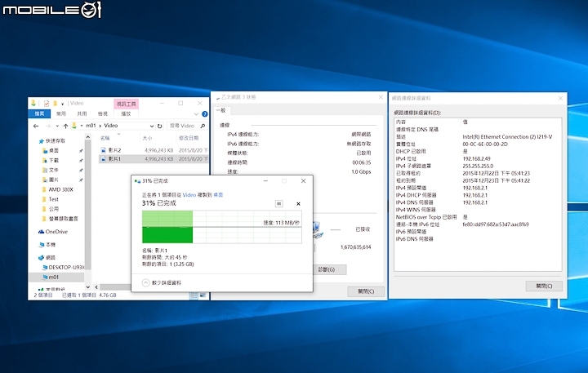Open the 檢視 (View) ribbon tab
Image resolution: width=588 pixels, height=373 pixels.
tap(103, 113)
